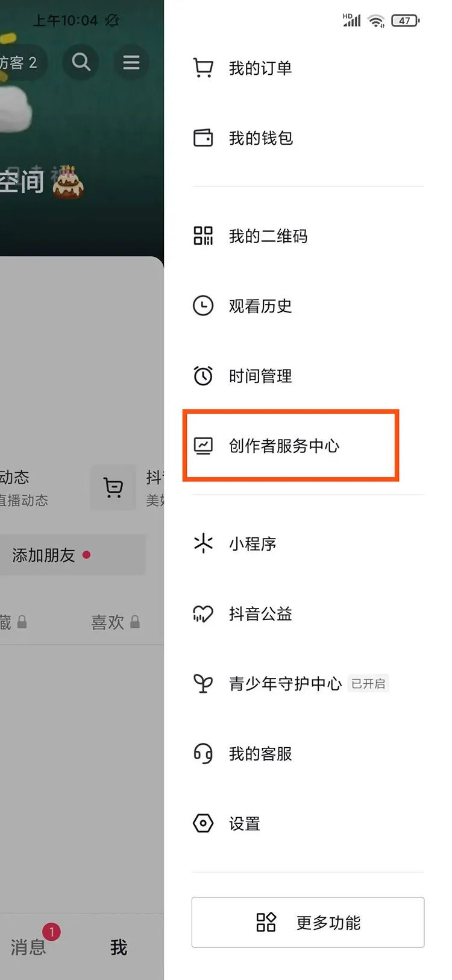Open the monitor chart icon for 创作者服务中心
Viewport: 452px width, 980px height.
tap(203, 446)
